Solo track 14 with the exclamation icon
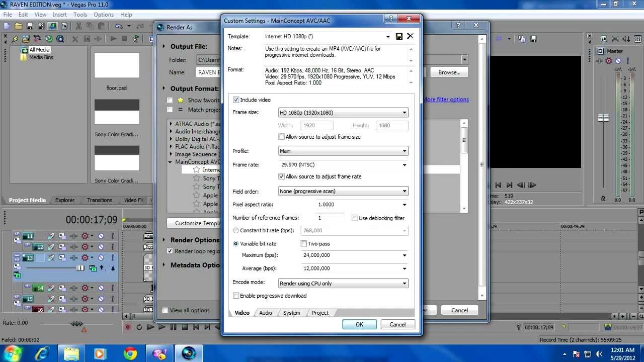Screen dimensions: 644x362 pos(112,288)
